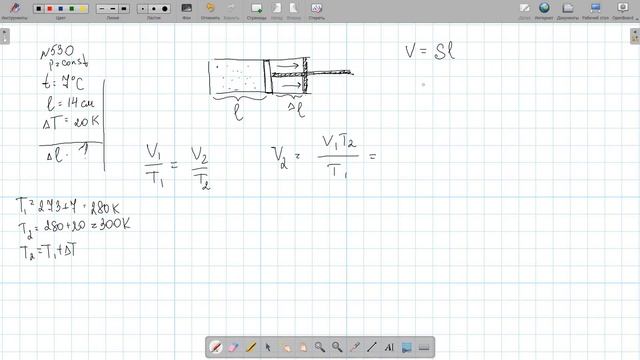The width and height of the screenshot is (640, 360).
Task: Go to previous page with Назад
Action: (x=277, y=11)
